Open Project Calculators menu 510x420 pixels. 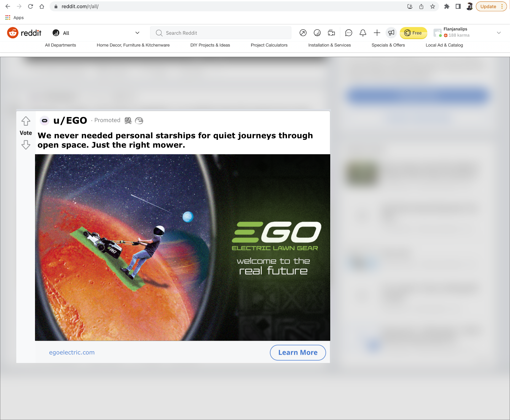click(269, 45)
